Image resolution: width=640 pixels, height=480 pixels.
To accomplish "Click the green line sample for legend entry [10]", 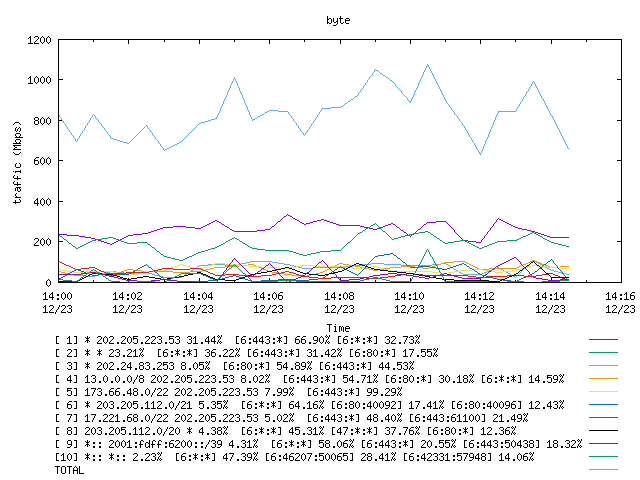I will pos(603,457).
